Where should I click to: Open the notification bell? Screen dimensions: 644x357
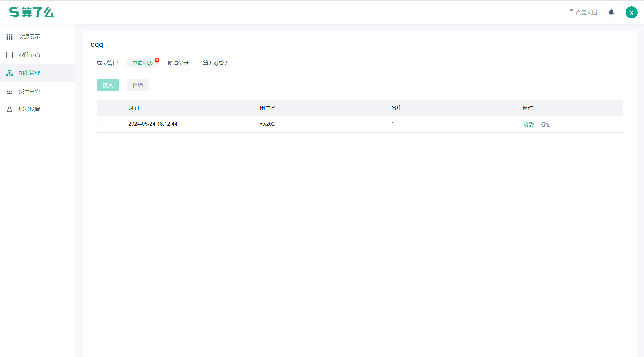[x=611, y=12]
